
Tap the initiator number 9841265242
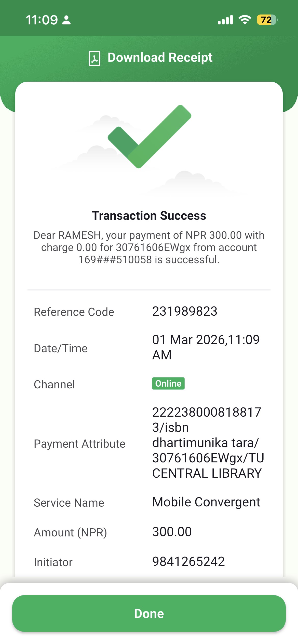[x=188, y=562]
